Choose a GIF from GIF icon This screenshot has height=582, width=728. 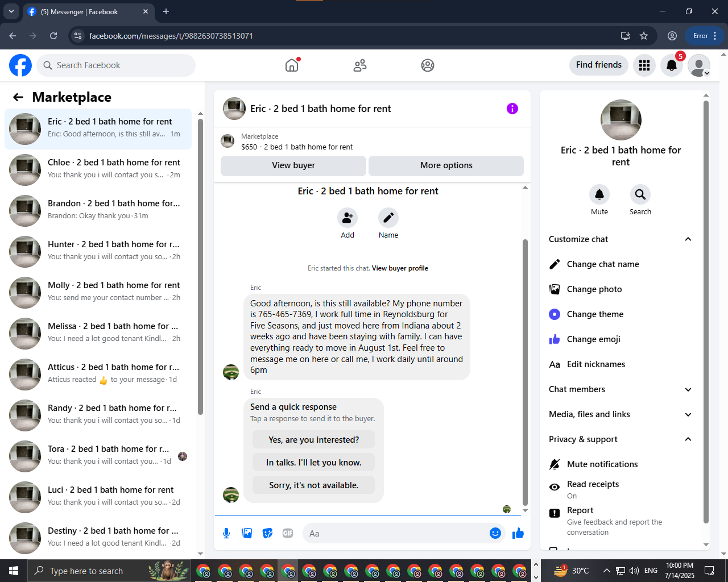288,533
